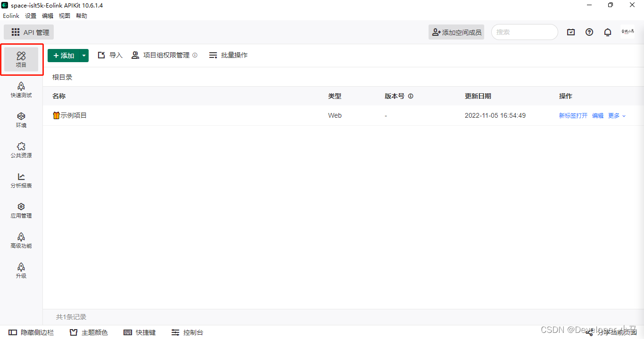Click 导入 in the toolbar
Image resolution: width=644 pixels, height=339 pixels.
pyautogui.click(x=110, y=55)
